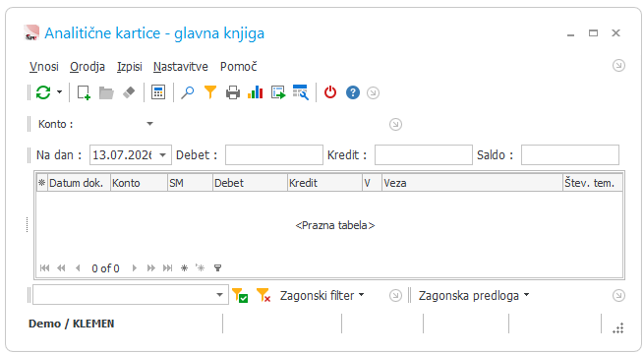The width and height of the screenshot is (644, 354).
Task: Open the Vnosi menu
Action: 44,67
